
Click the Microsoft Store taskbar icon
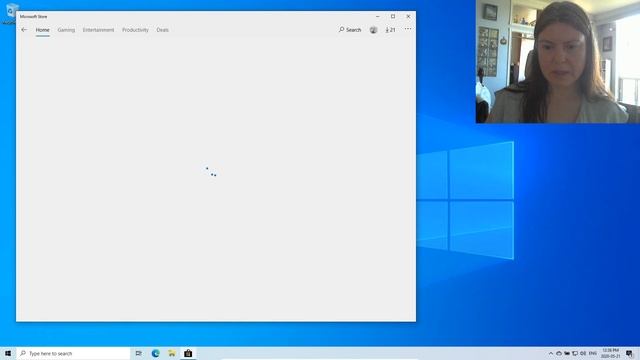pyautogui.click(x=188, y=353)
